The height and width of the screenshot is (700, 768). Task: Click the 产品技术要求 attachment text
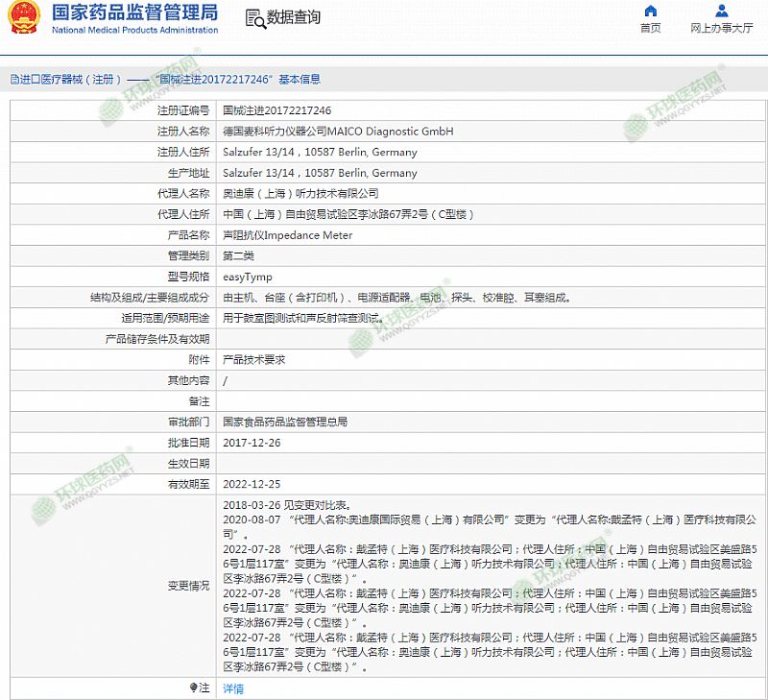tap(254, 359)
